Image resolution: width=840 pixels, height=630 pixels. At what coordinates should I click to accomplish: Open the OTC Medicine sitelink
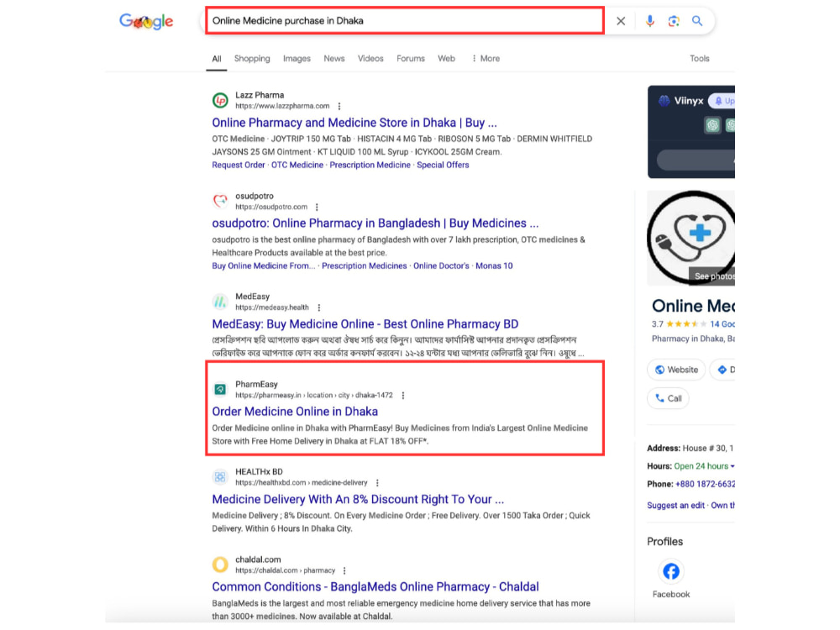(297, 165)
